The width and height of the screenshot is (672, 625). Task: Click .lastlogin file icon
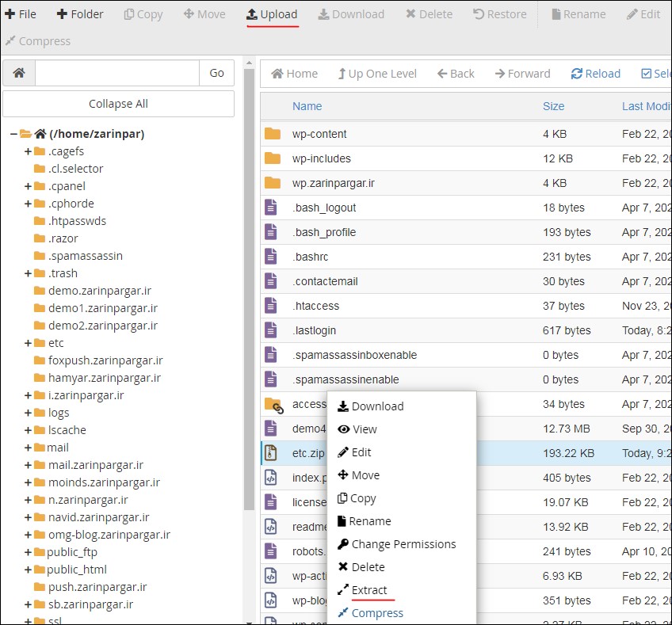click(x=270, y=330)
